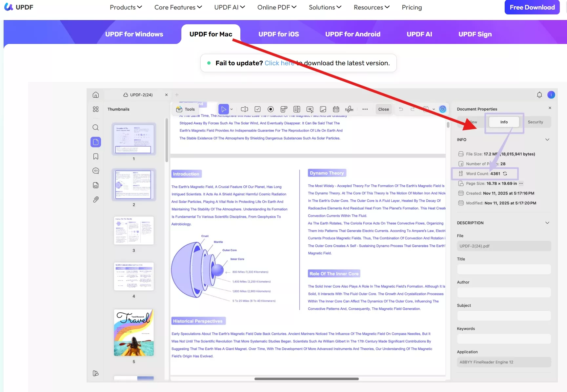
Task: Choose the OK button field tool
Action: (x=310, y=109)
